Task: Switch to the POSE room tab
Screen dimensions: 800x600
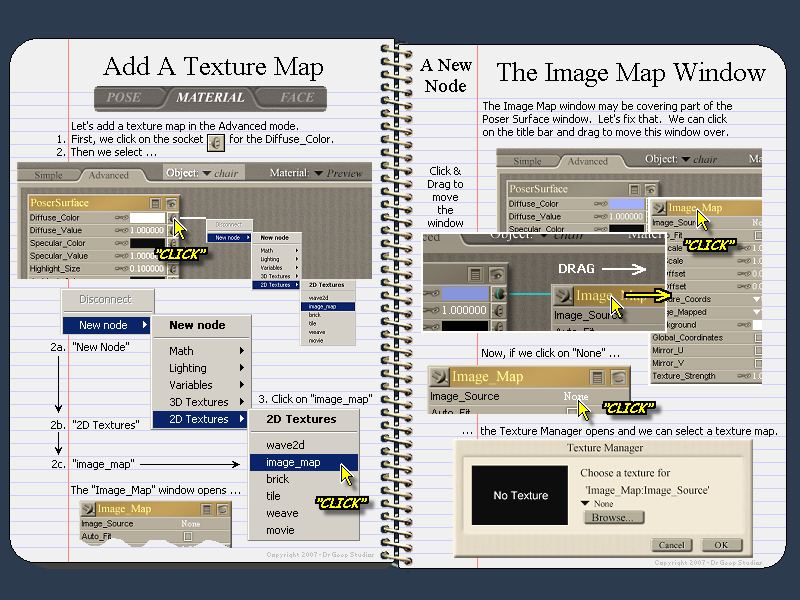Action: tap(125, 98)
